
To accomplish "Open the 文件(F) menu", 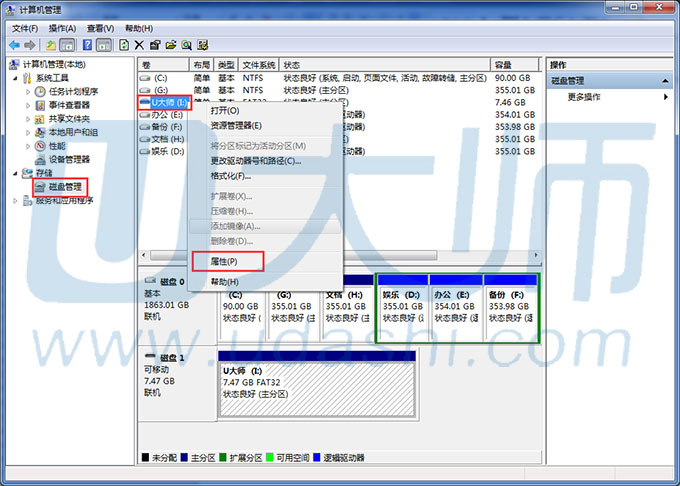I will pyautogui.click(x=25, y=29).
